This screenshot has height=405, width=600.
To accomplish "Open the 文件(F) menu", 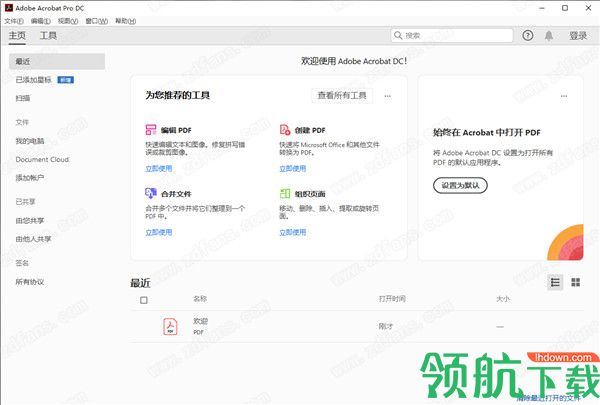I will (x=14, y=21).
